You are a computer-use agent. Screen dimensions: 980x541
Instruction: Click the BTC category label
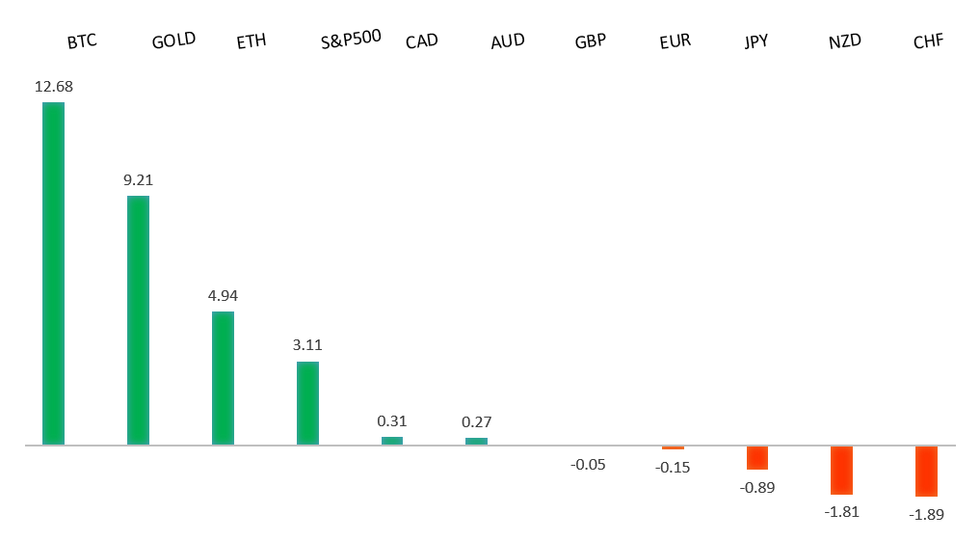pyautogui.click(x=82, y=41)
